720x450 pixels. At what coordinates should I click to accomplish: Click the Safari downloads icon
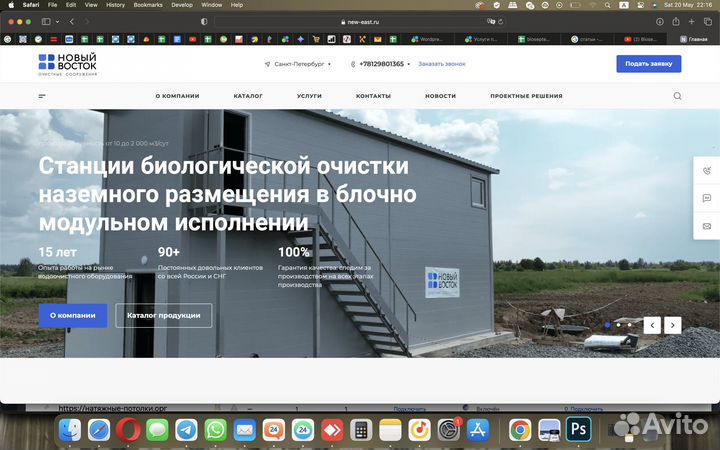coord(660,22)
